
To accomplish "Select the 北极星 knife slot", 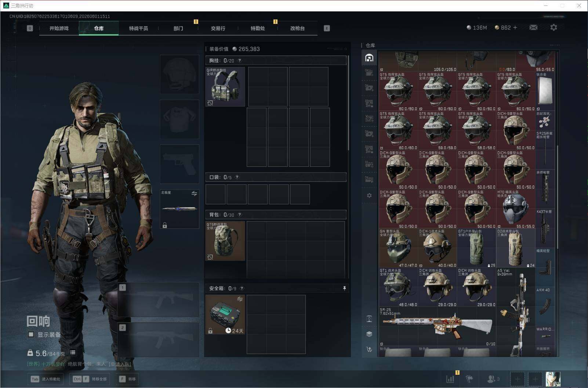I will pos(179,209).
